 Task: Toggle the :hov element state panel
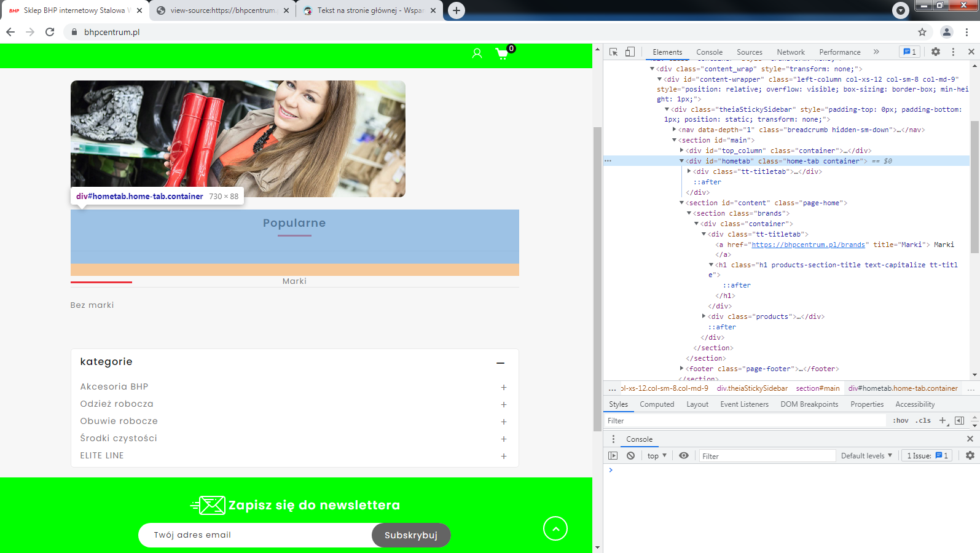tap(900, 421)
